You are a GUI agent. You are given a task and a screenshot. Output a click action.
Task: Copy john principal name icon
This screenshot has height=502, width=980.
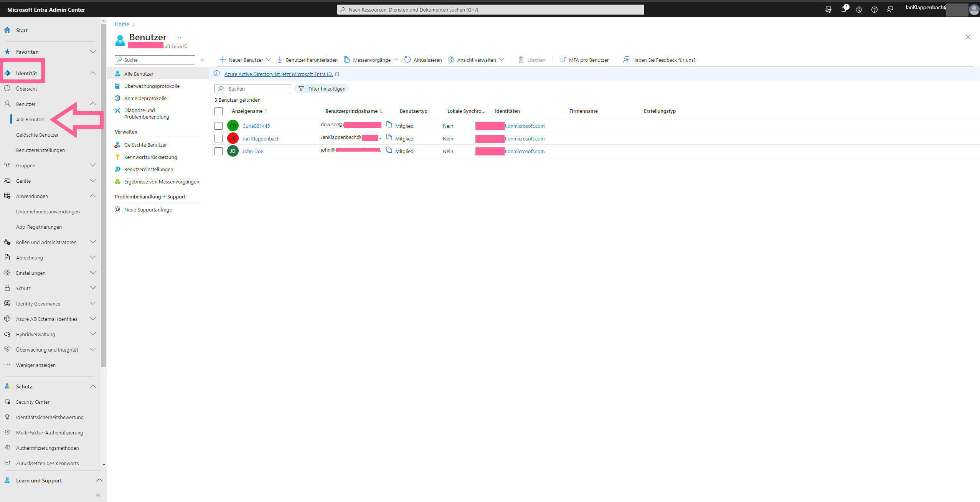point(389,150)
